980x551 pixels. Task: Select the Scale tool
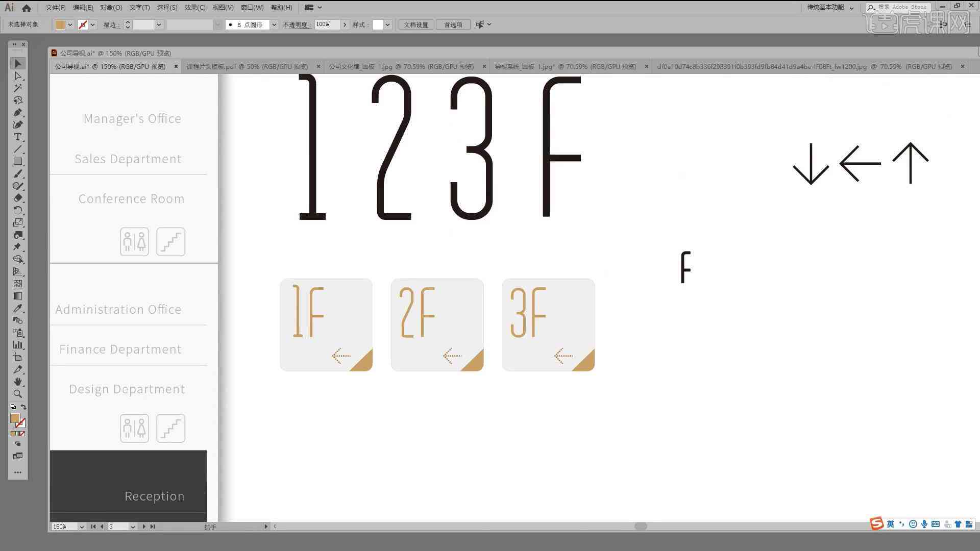(x=18, y=223)
